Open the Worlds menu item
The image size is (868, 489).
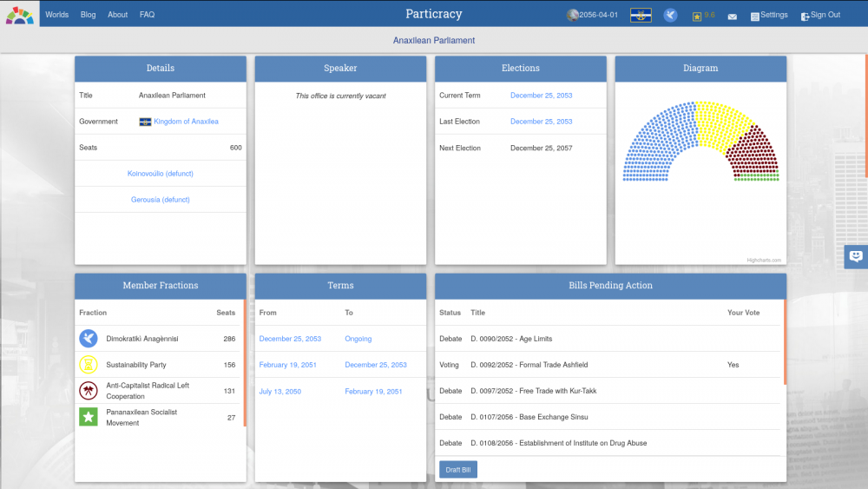57,15
